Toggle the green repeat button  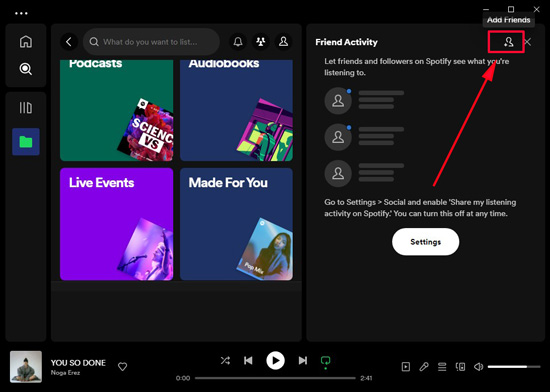coord(326,361)
